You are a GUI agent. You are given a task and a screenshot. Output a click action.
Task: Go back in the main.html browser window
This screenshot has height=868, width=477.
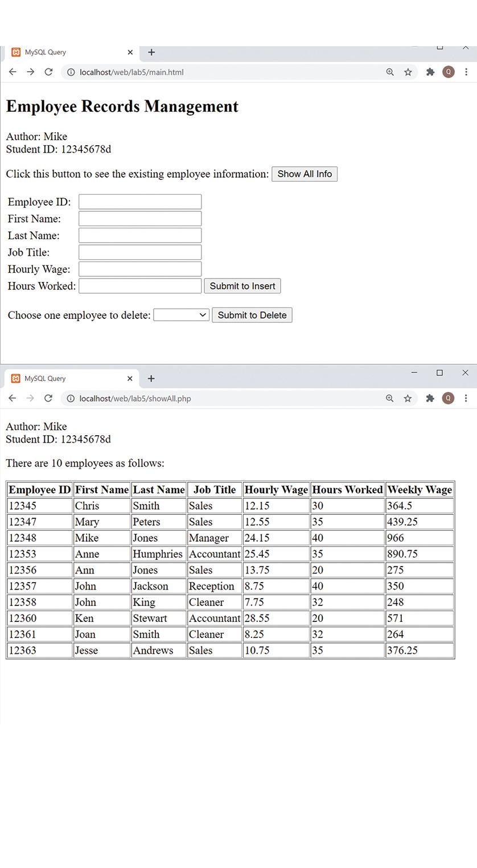[13, 72]
